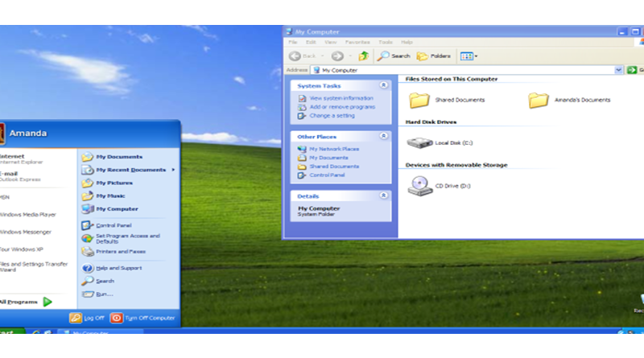Go up one folder level

click(x=364, y=56)
